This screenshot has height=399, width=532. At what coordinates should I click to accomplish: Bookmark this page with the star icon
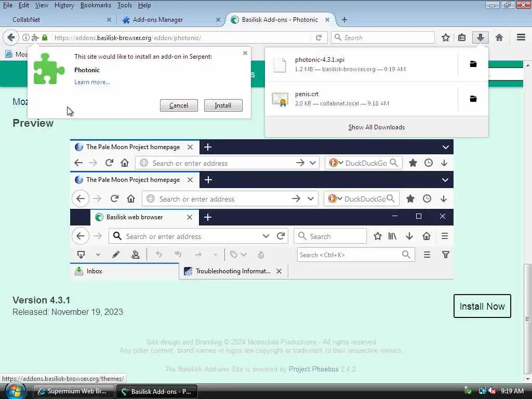[x=445, y=37]
